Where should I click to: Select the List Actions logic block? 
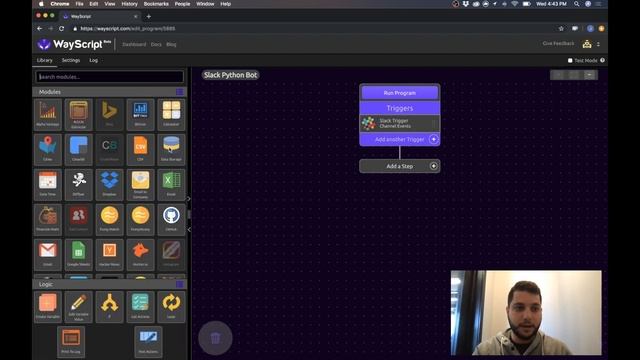(140, 307)
